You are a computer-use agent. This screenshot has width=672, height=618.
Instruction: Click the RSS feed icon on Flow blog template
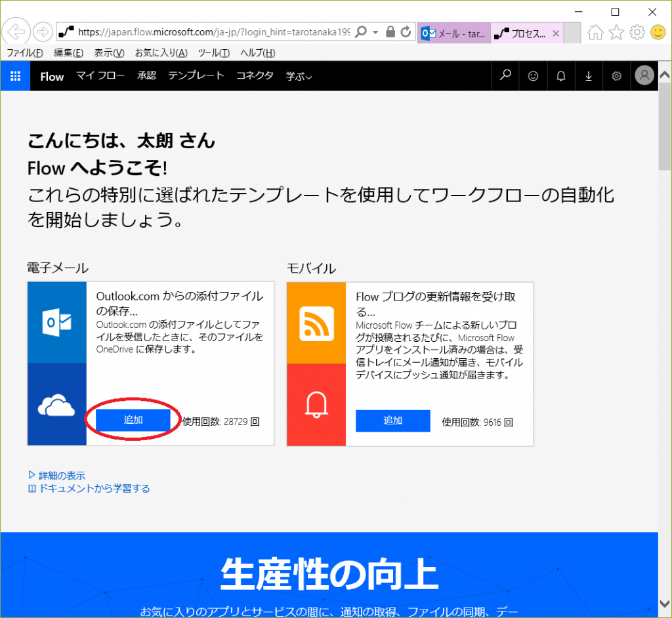(x=316, y=323)
